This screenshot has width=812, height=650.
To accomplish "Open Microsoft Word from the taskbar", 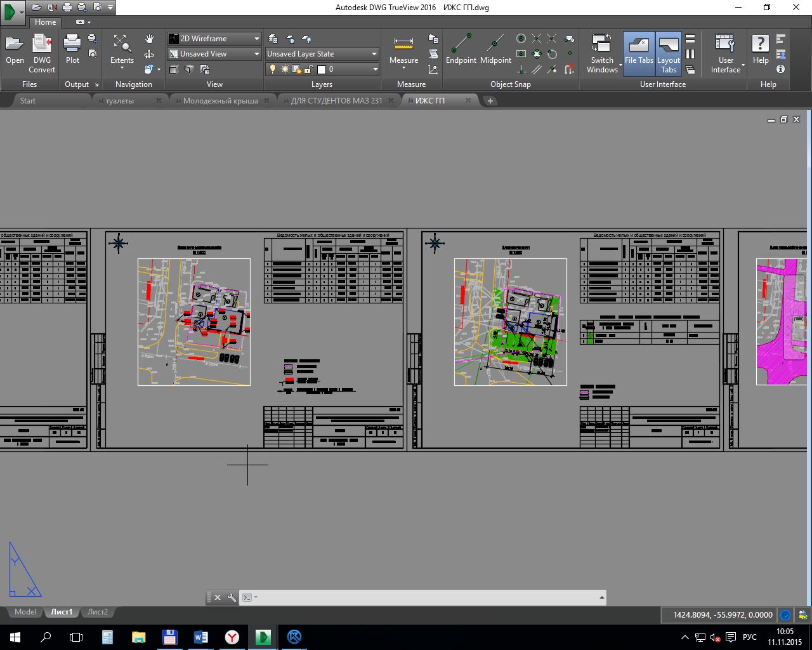I will pos(201,637).
